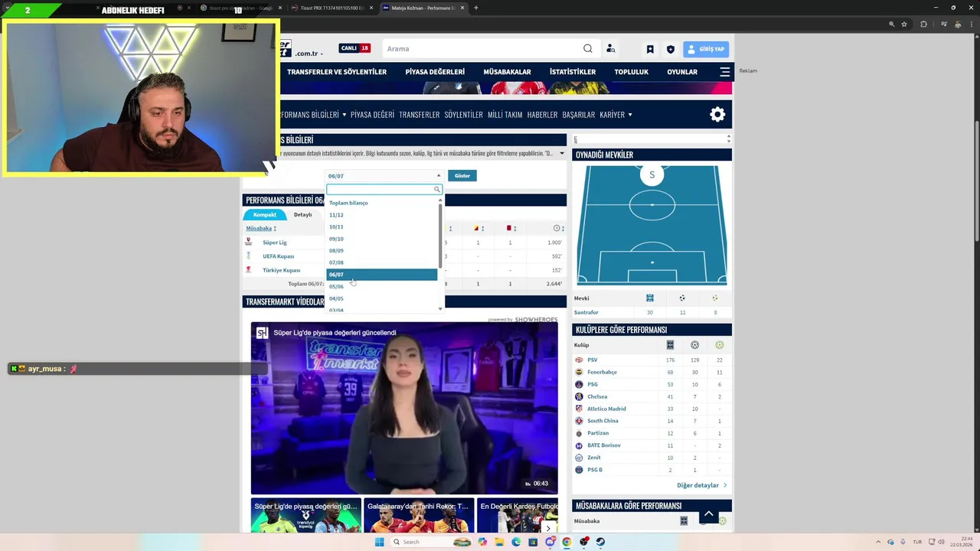Open the advanced person search icon
The image size is (980, 551).
pos(610,49)
